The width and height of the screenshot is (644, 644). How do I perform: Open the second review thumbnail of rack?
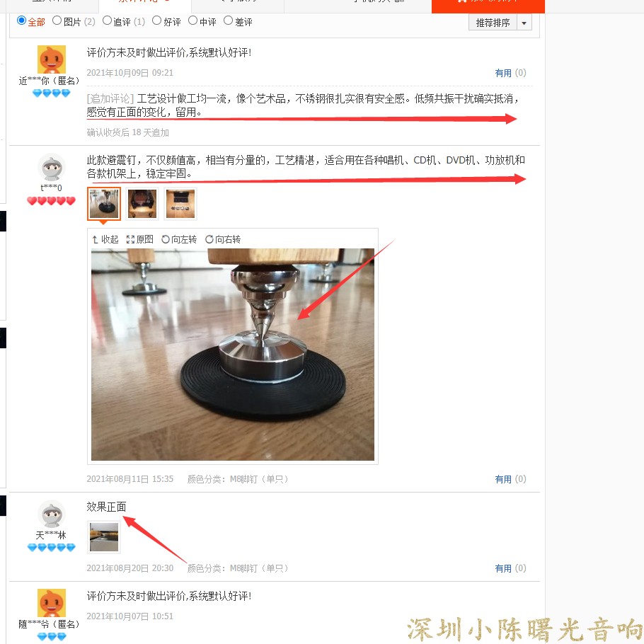coord(142,204)
